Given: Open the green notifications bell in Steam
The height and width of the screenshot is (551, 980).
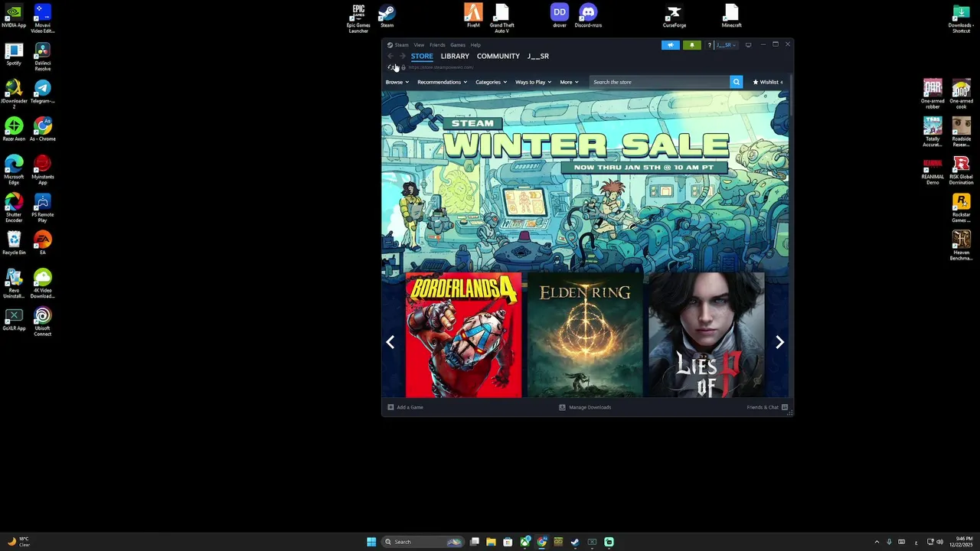Looking at the screenshot, I should (692, 45).
